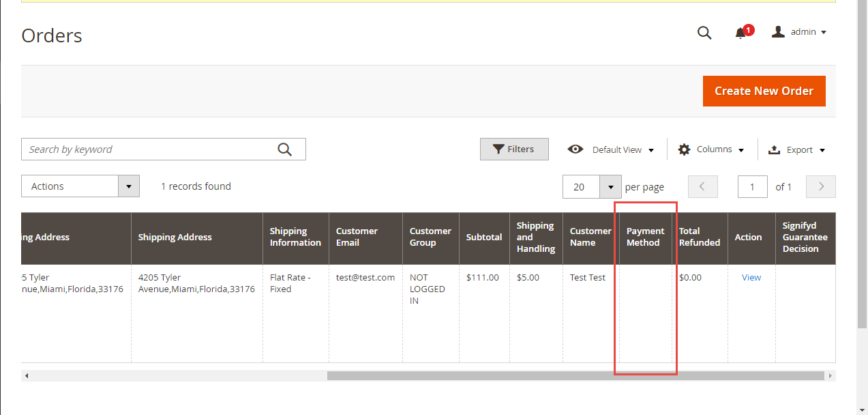
Task: Open the order via the View link
Action: point(751,277)
